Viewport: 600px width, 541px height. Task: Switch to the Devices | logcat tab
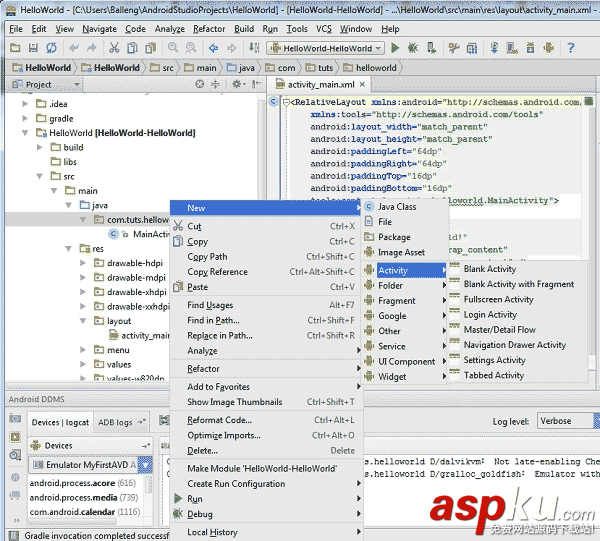[60, 422]
